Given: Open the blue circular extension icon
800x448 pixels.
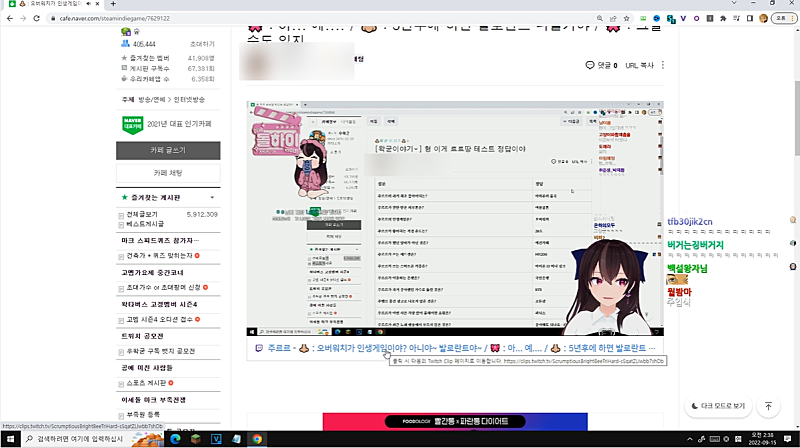Looking at the screenshot, I should pyautogui.click(x=657, y=18).
